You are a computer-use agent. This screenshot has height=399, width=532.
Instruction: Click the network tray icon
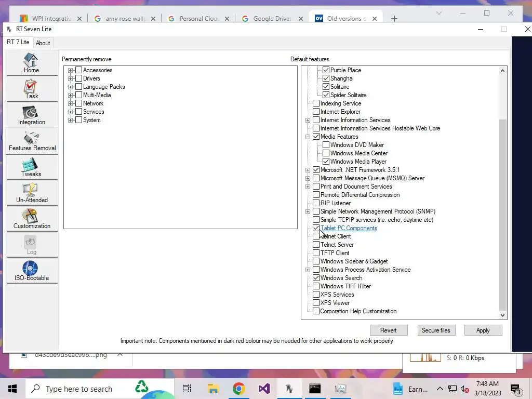tap(453, 389)
